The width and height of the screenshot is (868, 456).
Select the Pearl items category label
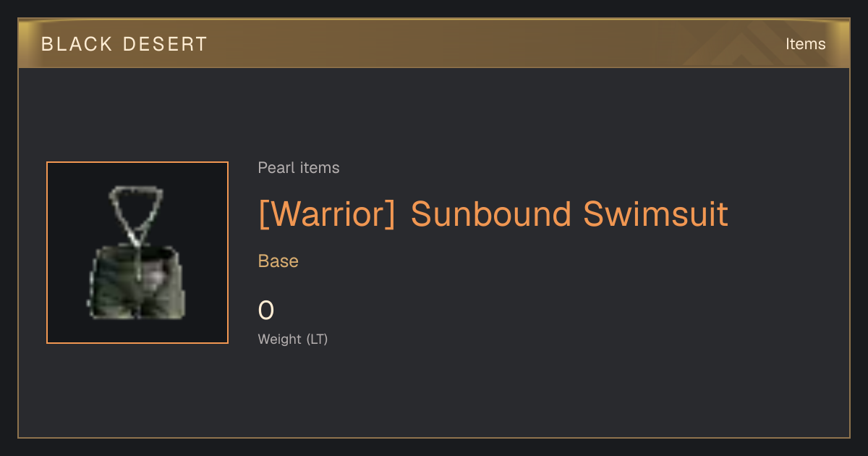299,168
